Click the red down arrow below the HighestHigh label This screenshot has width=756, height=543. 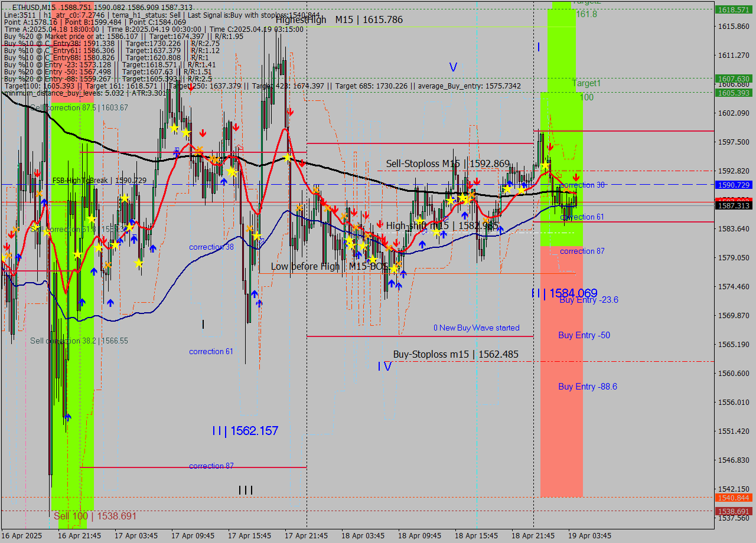[x=290, y=112]
